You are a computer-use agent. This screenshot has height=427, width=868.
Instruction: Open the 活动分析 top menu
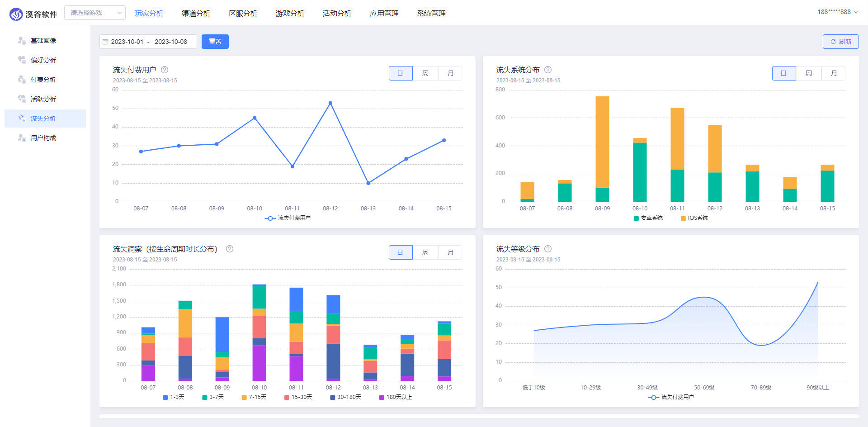[337, 14]
